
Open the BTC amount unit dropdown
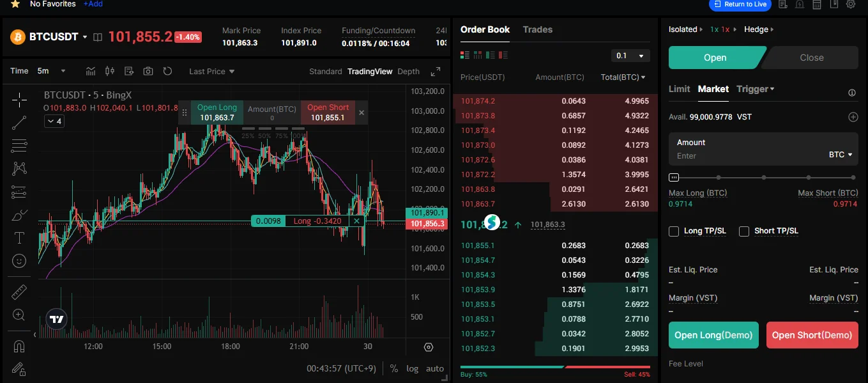point(841,155)
